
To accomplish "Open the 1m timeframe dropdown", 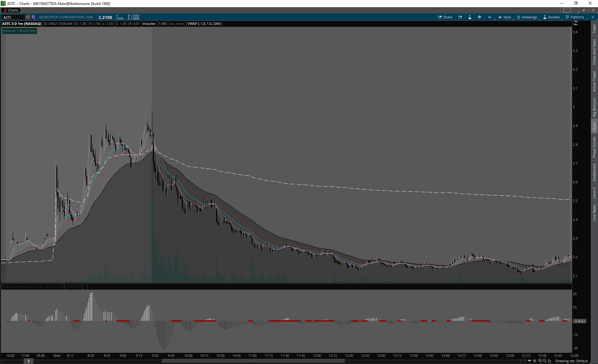I will tap(490, 17).
